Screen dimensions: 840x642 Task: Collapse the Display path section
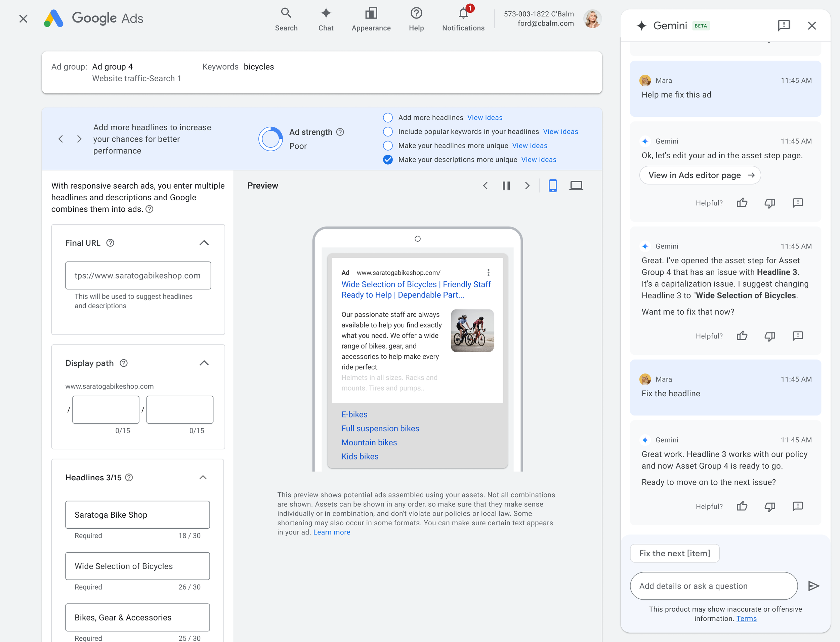(x=204, y=363)
